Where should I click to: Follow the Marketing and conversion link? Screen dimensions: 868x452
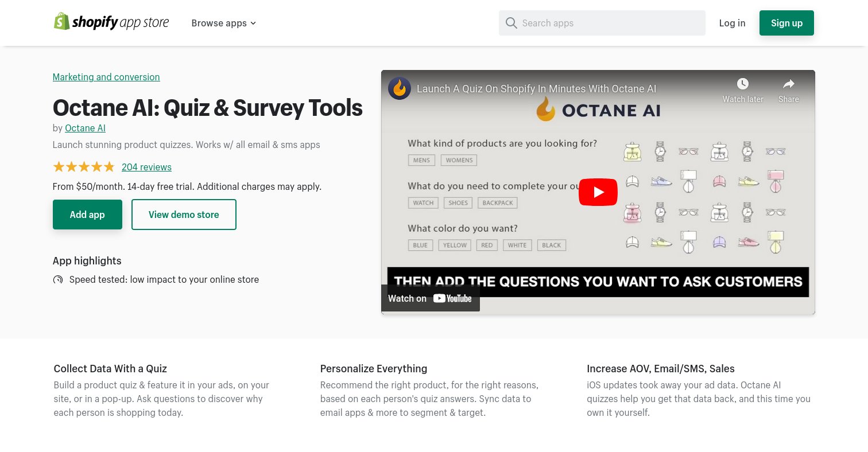click(106, 77)
